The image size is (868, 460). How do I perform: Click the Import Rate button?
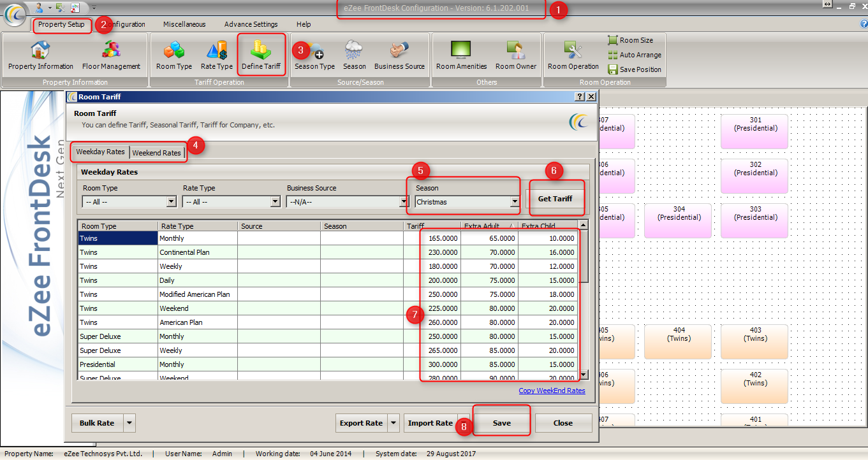[x=430, y=423]
